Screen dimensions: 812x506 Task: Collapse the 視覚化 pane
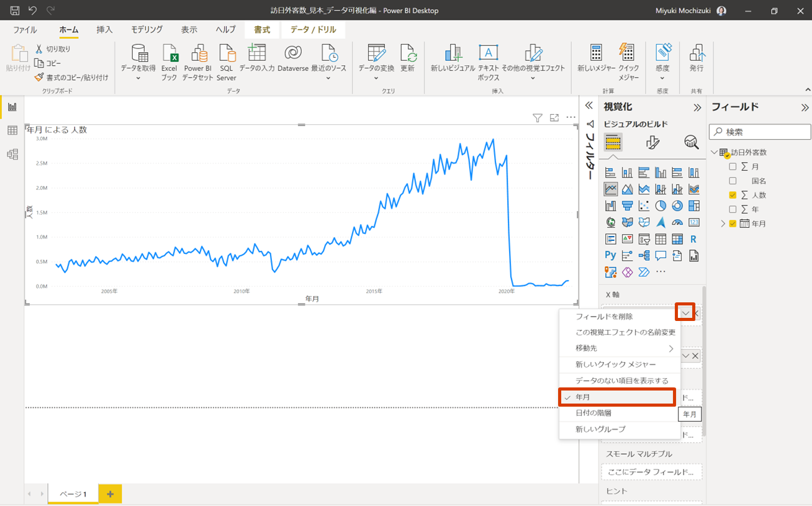coord(697,107)
